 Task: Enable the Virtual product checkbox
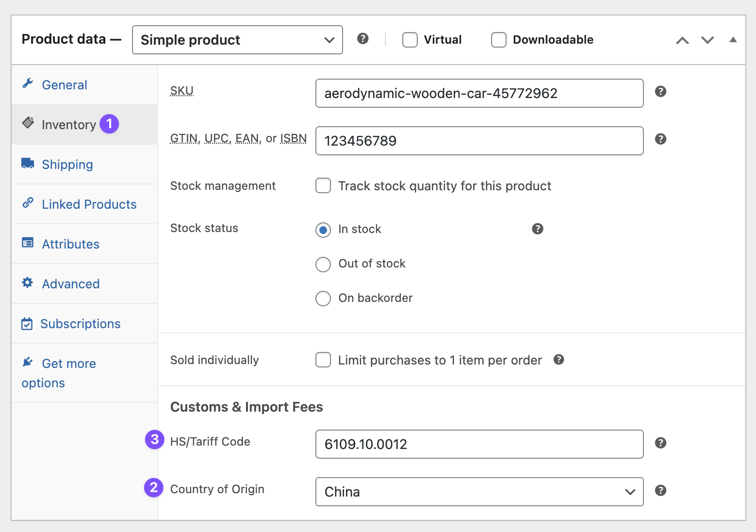pyautogui.click(x=410, y=40)
